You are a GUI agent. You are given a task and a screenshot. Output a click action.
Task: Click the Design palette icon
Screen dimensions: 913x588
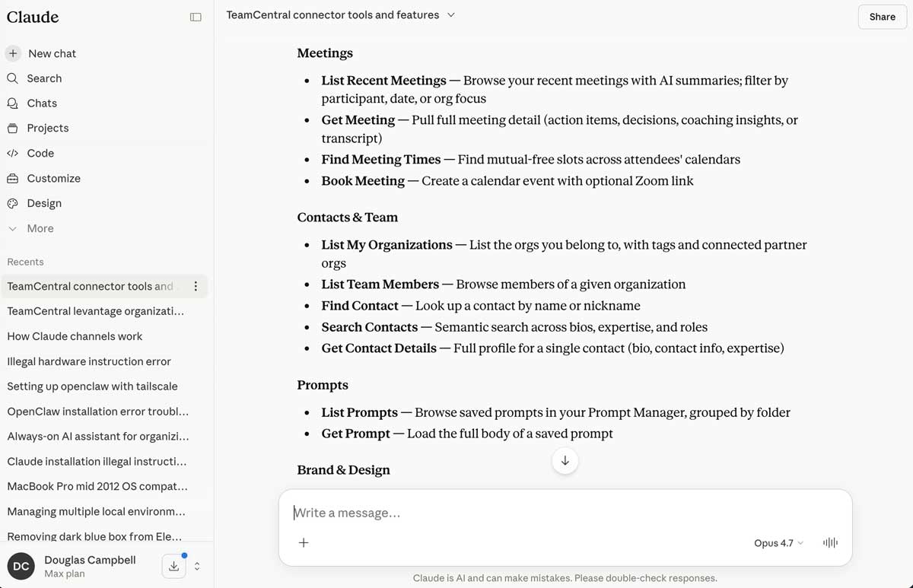tap(12, 203)
